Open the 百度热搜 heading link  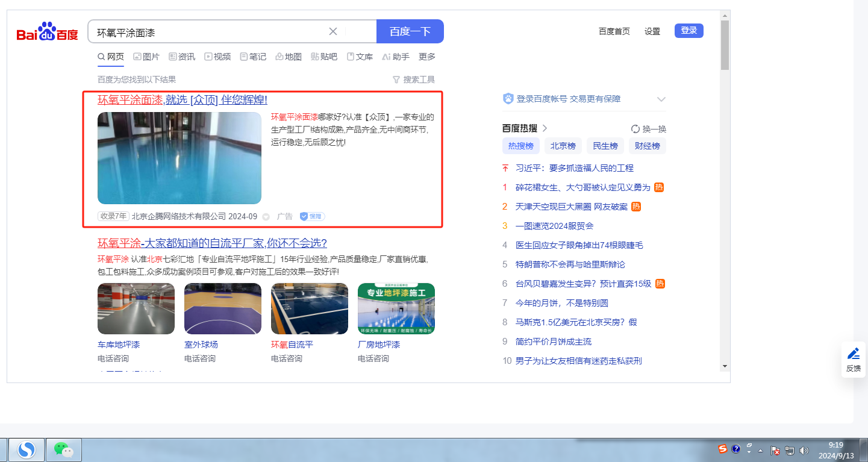tap(525, 128)
